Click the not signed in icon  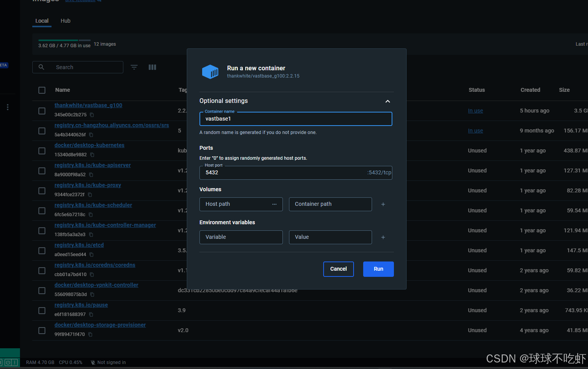93,362
